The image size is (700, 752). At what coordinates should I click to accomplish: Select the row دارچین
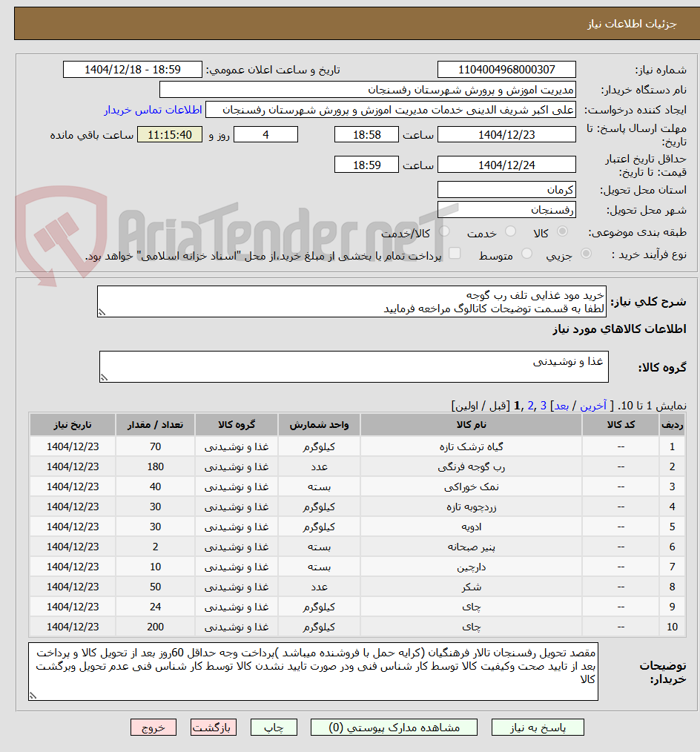point(357,567)
